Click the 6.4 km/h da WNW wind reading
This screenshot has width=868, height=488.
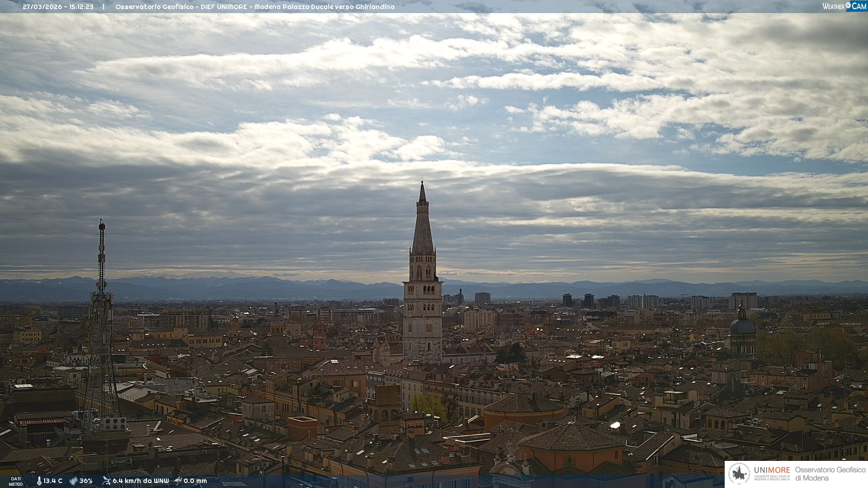[141, 481]
